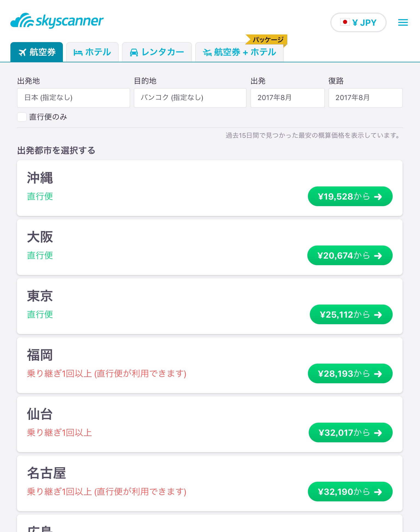Enable the 直行便のみ checkbox
420x532 pixels.
22,117
